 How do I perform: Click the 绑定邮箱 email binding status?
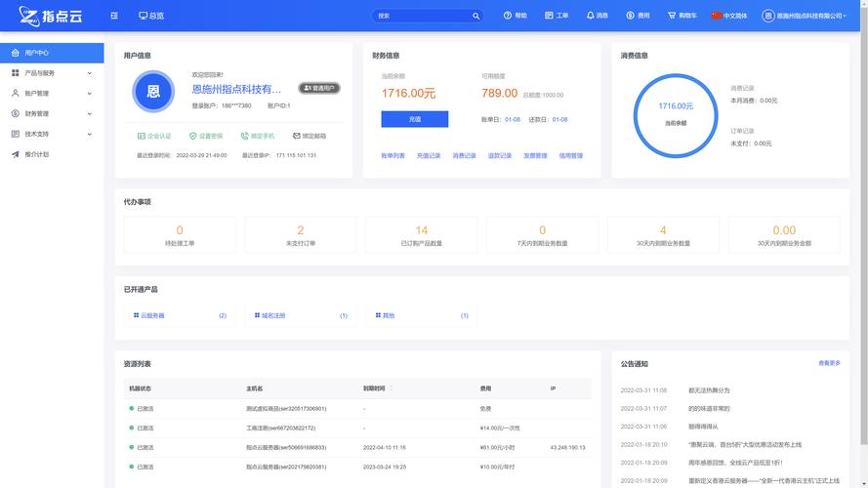point(309,136)
